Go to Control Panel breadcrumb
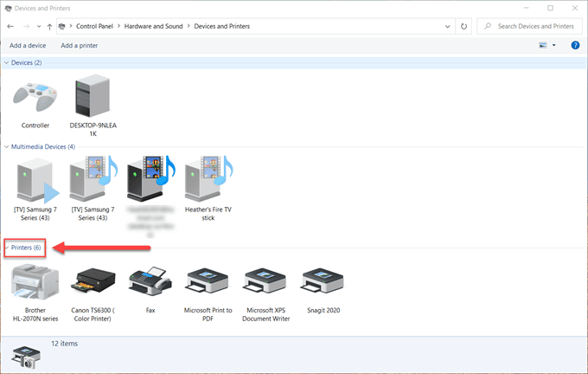 (94, 26)
